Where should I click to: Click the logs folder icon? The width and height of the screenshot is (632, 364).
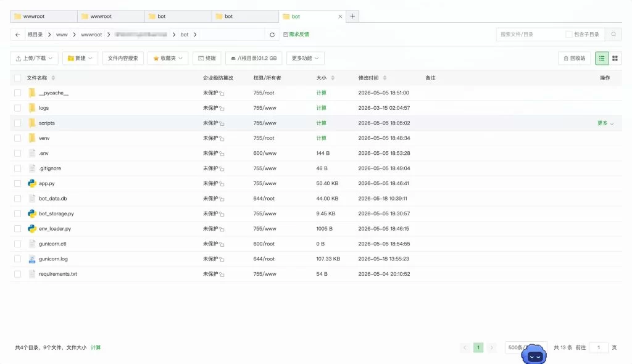(32, 108)
